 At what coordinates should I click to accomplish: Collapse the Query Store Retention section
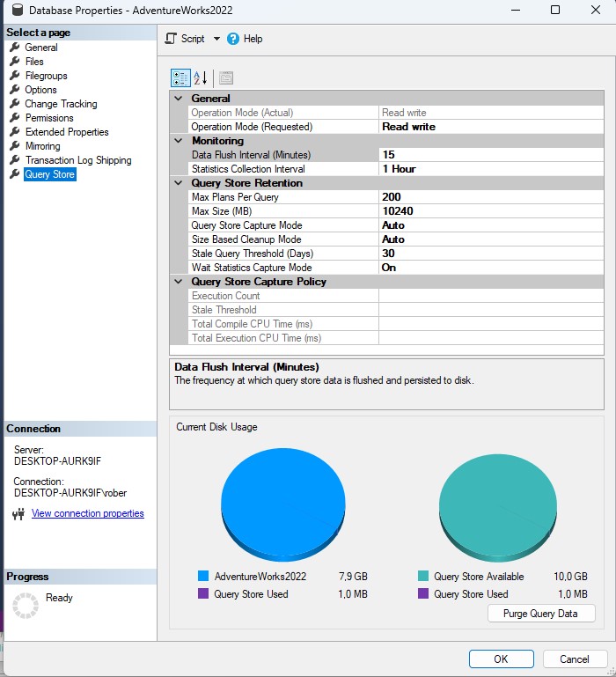tap(180, 183)
